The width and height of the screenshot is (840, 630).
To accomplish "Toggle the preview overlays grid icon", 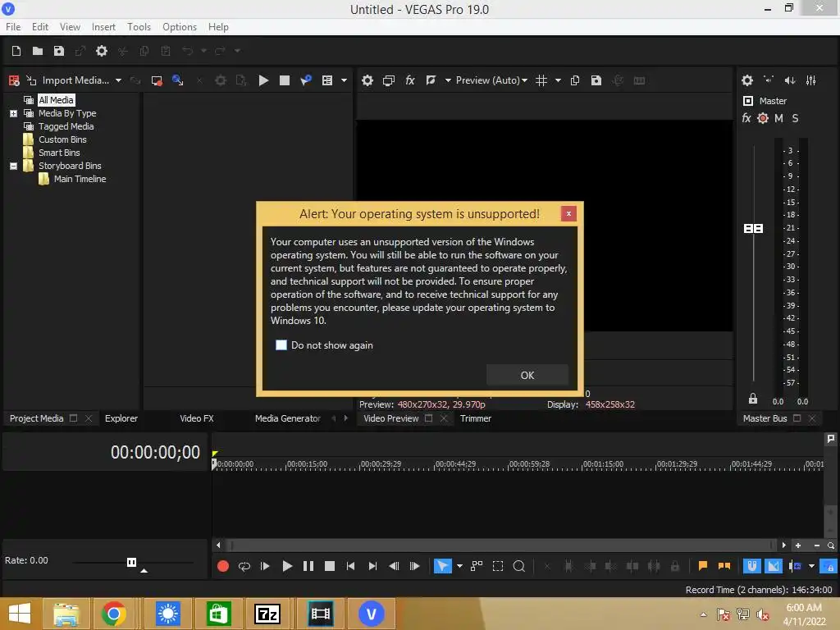I will point(541,80).
